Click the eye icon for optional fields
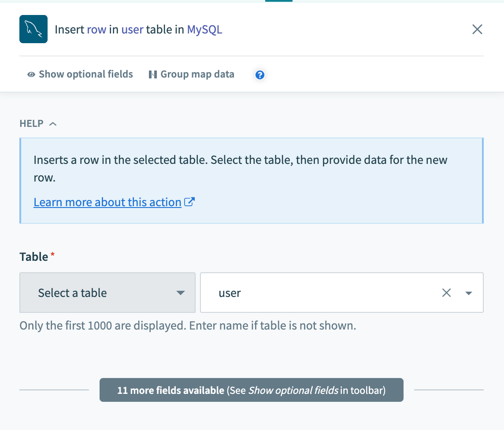 (31, 74)
